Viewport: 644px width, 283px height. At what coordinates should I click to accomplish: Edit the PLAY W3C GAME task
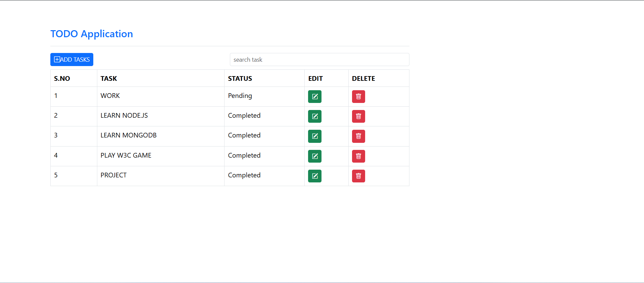(315, 156)
